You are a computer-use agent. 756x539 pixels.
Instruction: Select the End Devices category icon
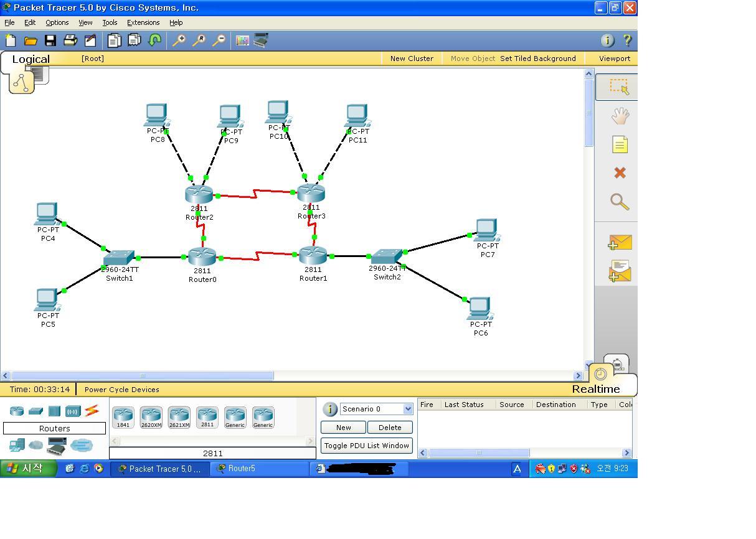[17, 445]
